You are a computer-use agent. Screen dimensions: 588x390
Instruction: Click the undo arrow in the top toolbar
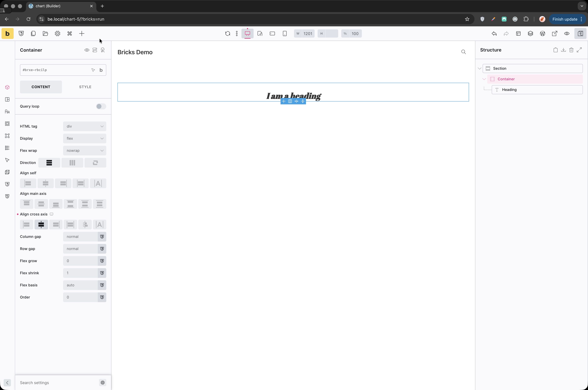click(494, 34)
